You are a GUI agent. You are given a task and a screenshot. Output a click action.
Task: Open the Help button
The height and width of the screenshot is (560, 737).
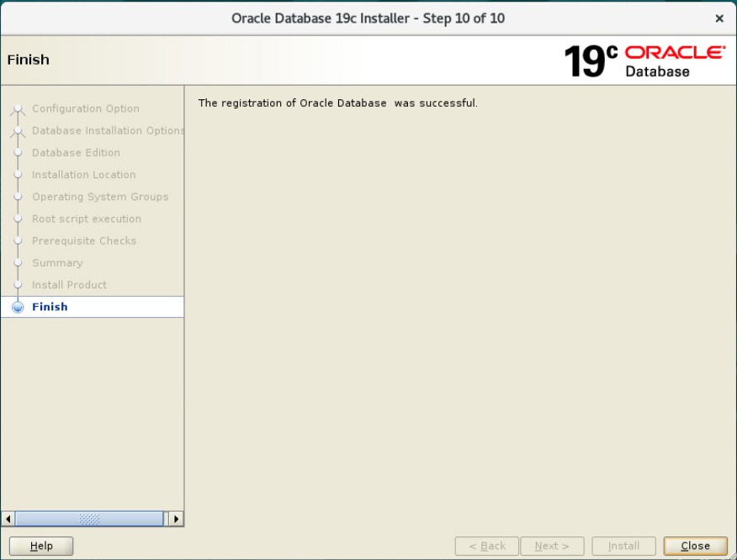[x=41, y=546]
